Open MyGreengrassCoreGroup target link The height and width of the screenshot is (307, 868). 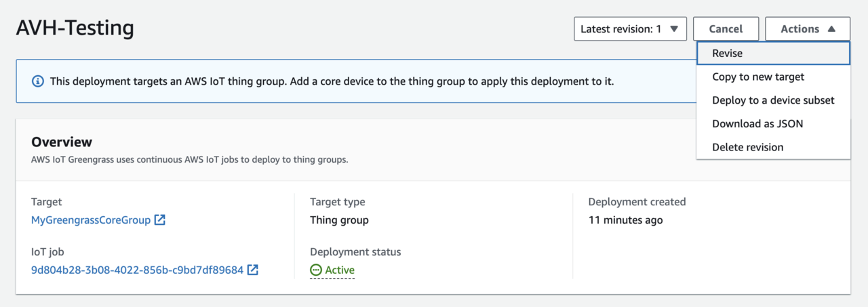coord(91,220)
